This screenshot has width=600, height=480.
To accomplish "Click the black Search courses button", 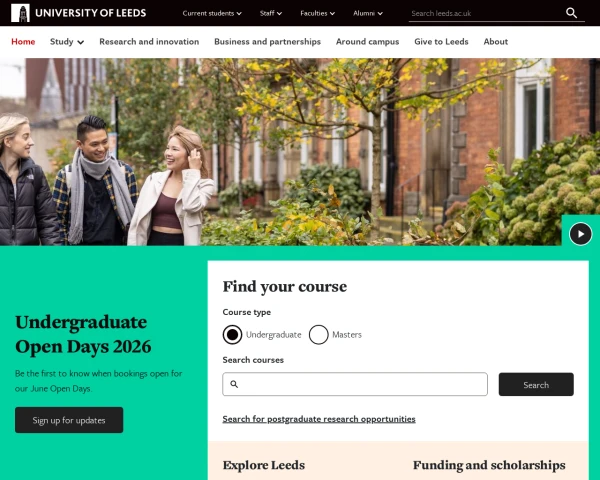I will 536,384.
